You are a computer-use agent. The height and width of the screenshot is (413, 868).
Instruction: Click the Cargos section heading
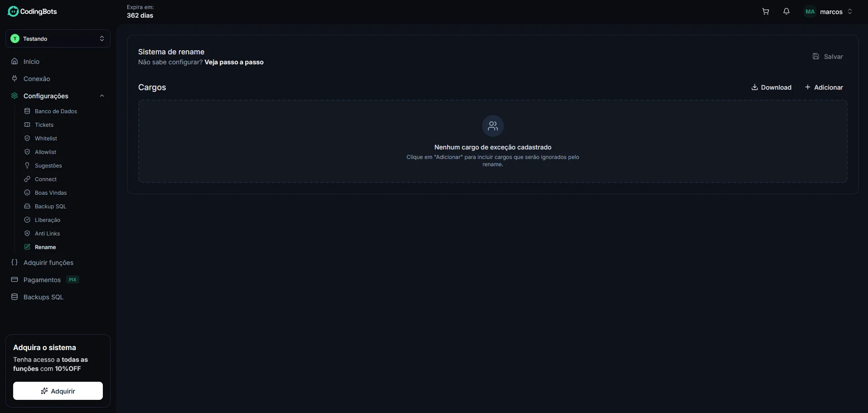tap(152, 87)
